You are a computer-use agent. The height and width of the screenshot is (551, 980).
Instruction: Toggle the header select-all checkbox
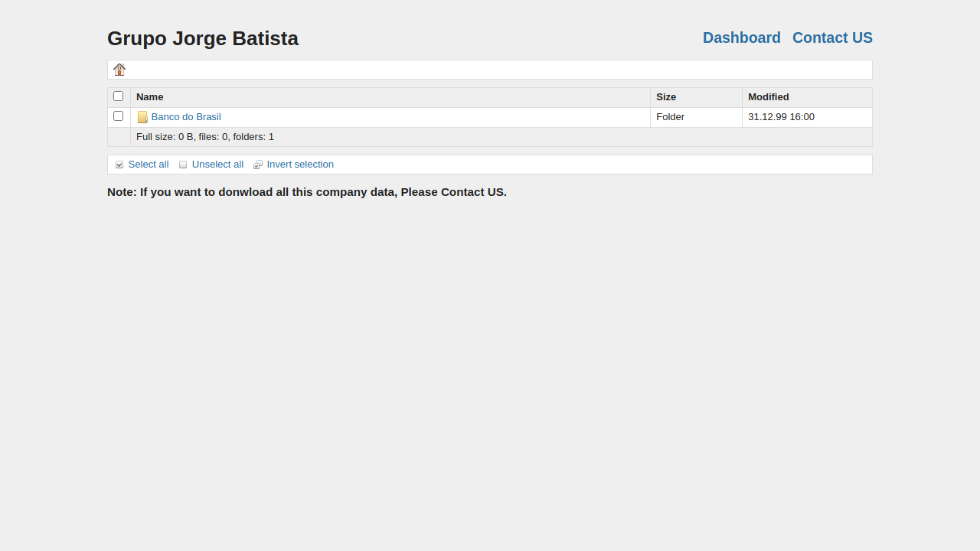coord(119,96)
